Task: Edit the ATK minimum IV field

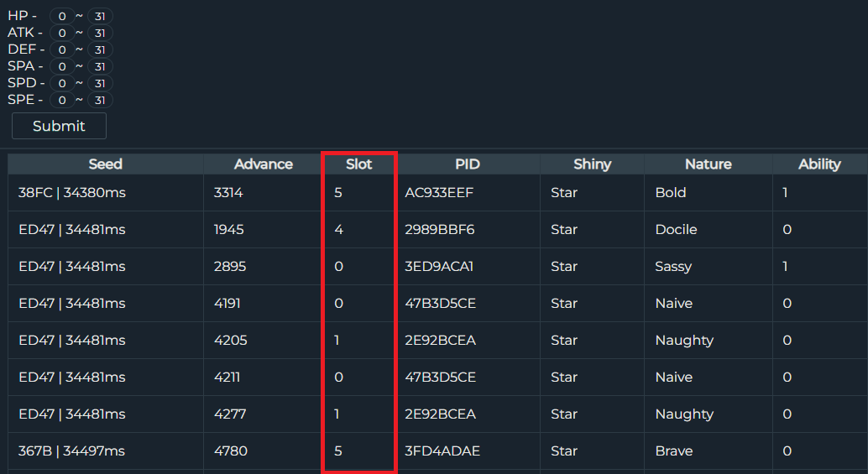Action: (x=62, y=34)
